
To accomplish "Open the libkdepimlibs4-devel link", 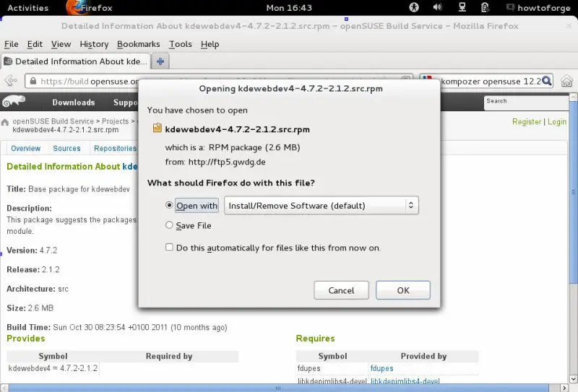I will [x=405, y=381].
